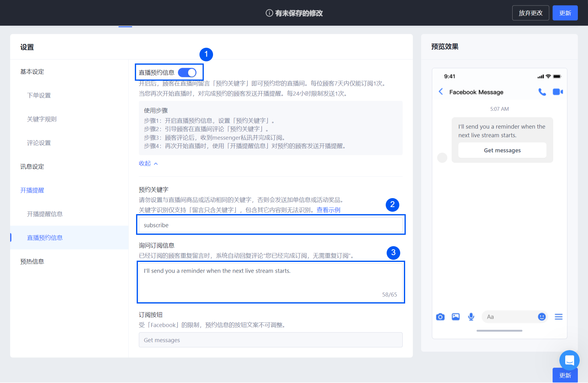The height and width of the screenshot is (383, 588).
Task: Collapse the usage steps with 收起
Action: (148, 163)
